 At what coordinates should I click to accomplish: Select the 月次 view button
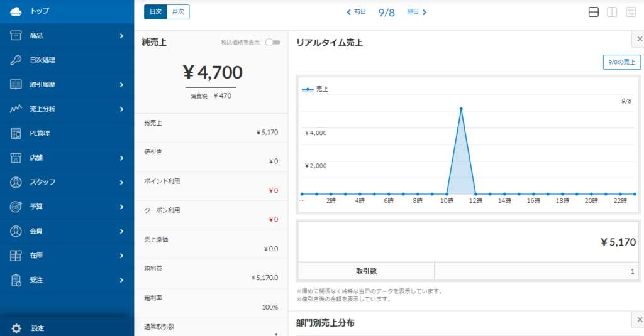(x=178, y=12)
